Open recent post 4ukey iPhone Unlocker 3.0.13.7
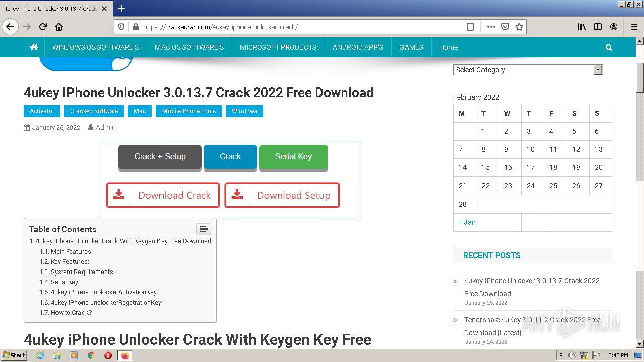Screen dimensions: 644x362 (532, 287)
